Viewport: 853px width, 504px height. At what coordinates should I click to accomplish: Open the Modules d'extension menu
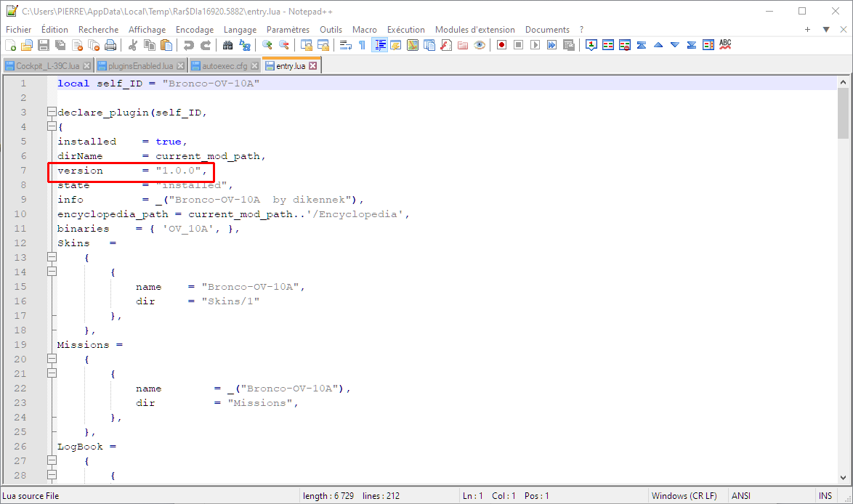[x=475, y=29]
